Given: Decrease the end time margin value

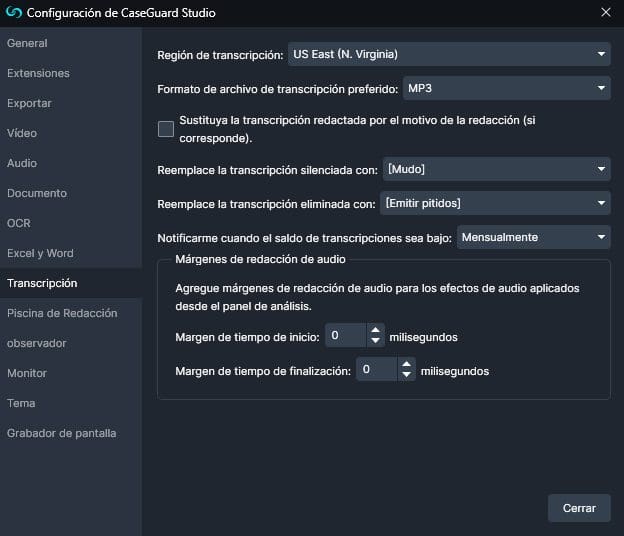Looking at the screenshot, I should (406, 375).
